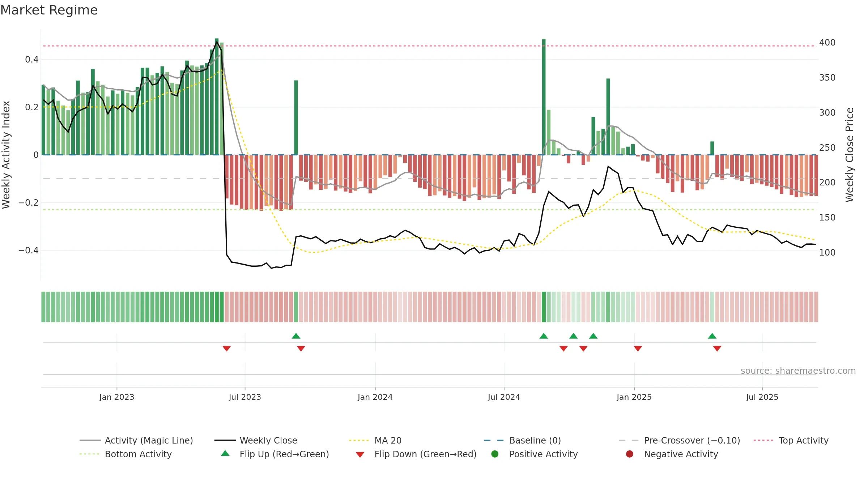Click the Market Regime chart title
The height and width of the screenshot is (488, 868).
pos(49,10)
